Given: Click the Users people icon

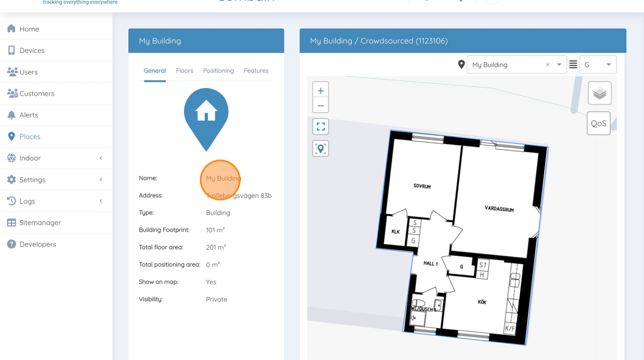Looking at the screenshot, I should tap(12, 71).
